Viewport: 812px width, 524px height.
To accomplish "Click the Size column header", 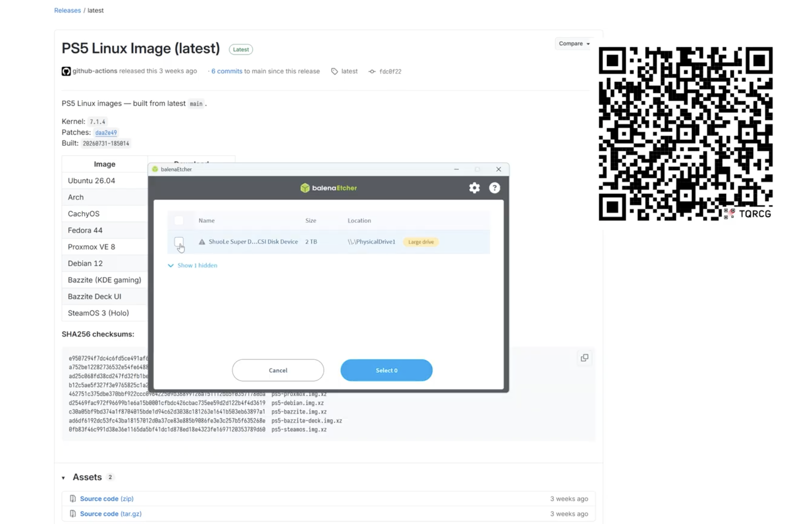I will click(x=311, y=221).
